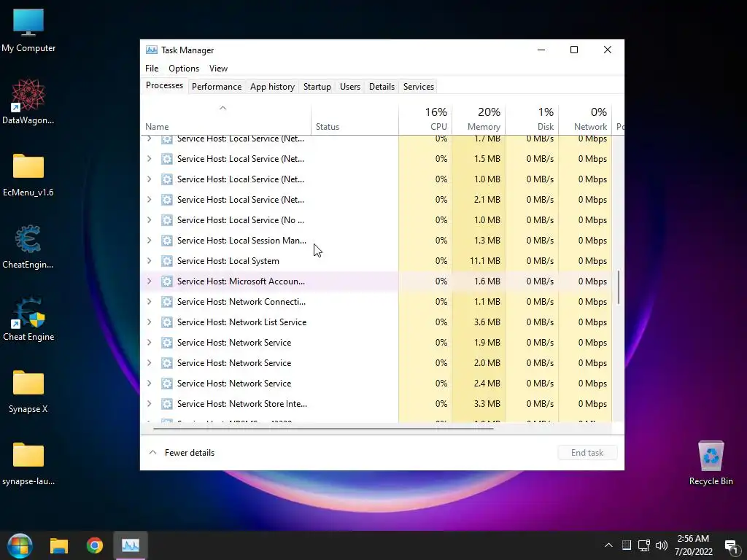This screenshot has width=747, height=560.
Task: Click gear icon of Network Store Inte... row
Action: (x=167, y=404)
